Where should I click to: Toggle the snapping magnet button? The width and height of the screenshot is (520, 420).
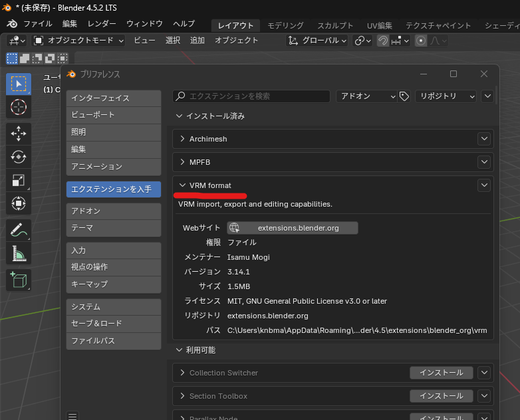pos(383,41)
